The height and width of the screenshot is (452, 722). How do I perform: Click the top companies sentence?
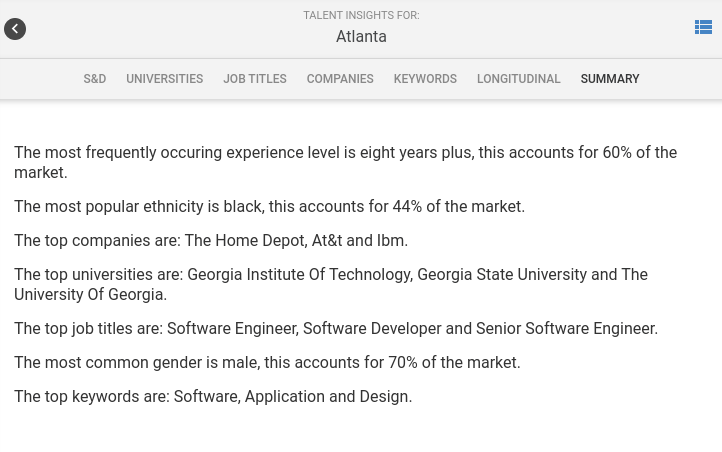pyautogui.click(x=211, y=240)
